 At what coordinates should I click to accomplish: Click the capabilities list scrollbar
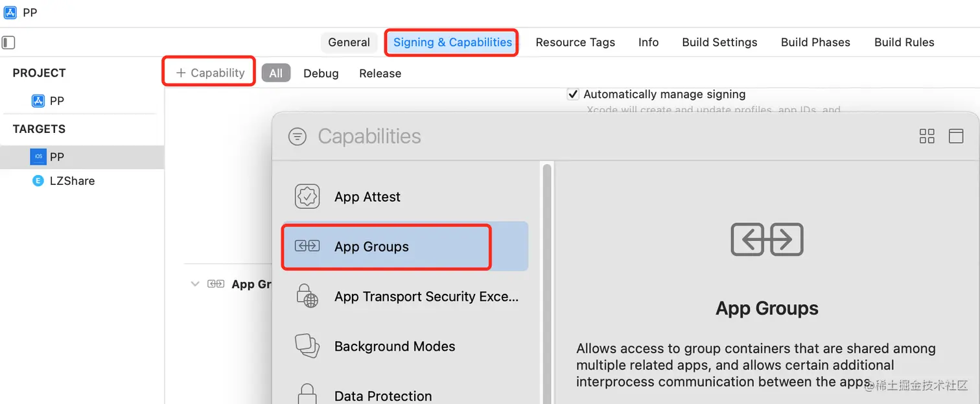547,259
